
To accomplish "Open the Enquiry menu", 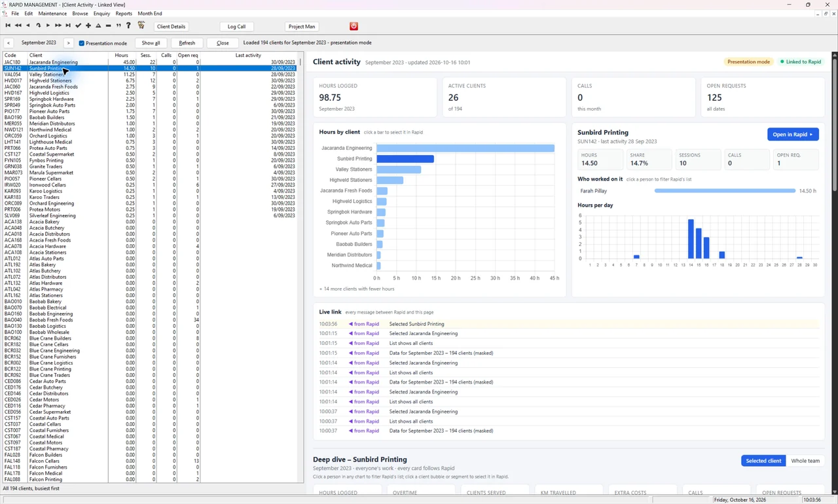I will pos(101,13).
